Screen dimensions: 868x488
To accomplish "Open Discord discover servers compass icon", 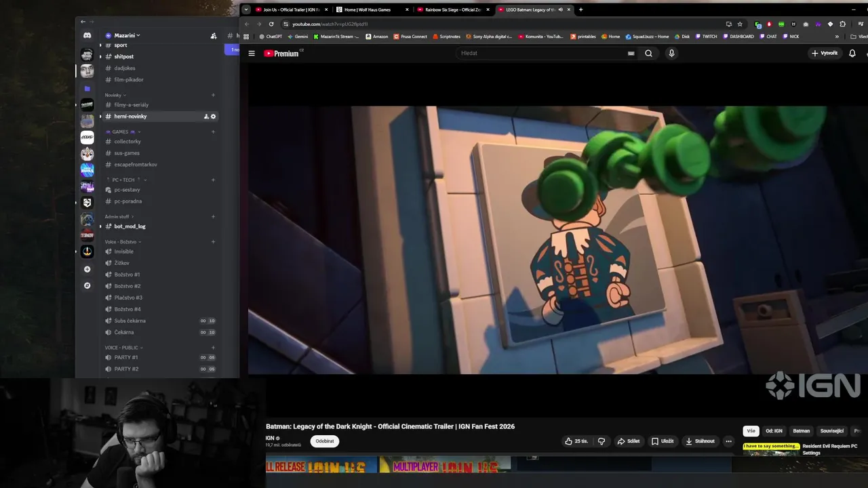I will point(87,285).
